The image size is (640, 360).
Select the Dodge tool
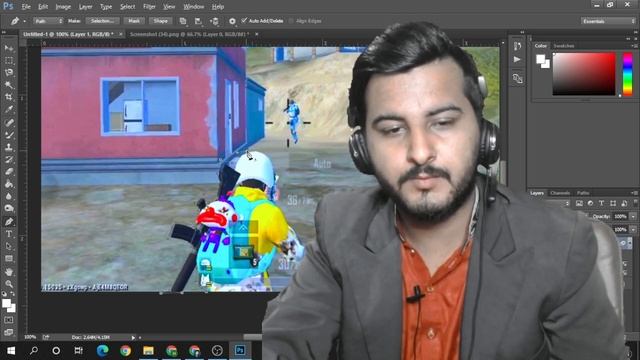click(9, 209)
